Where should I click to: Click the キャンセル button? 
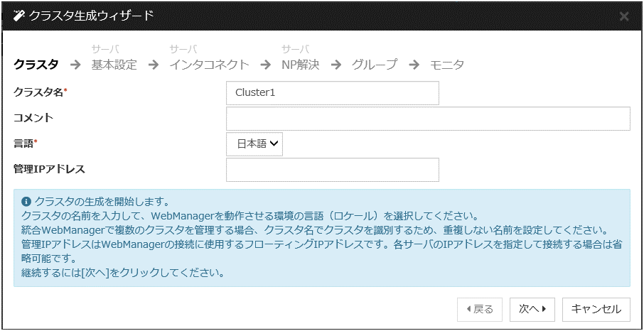click(596, 309)
